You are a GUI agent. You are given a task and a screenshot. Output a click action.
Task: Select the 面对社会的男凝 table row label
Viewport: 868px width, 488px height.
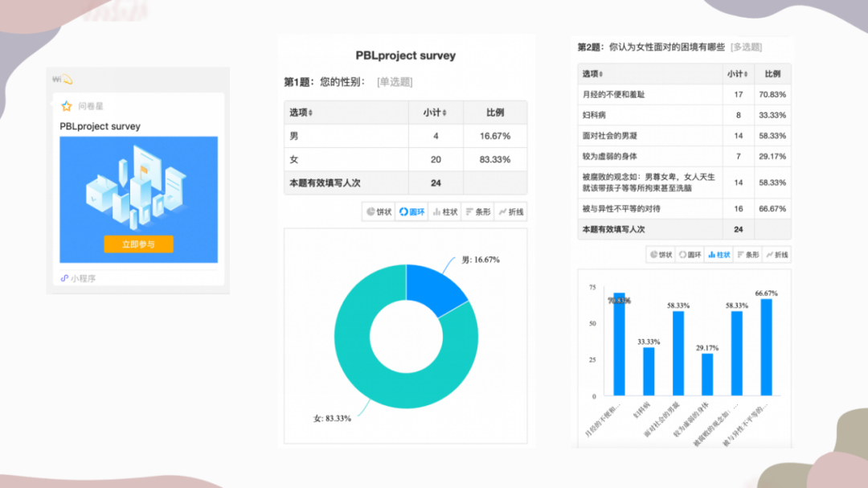click(609, 136)
